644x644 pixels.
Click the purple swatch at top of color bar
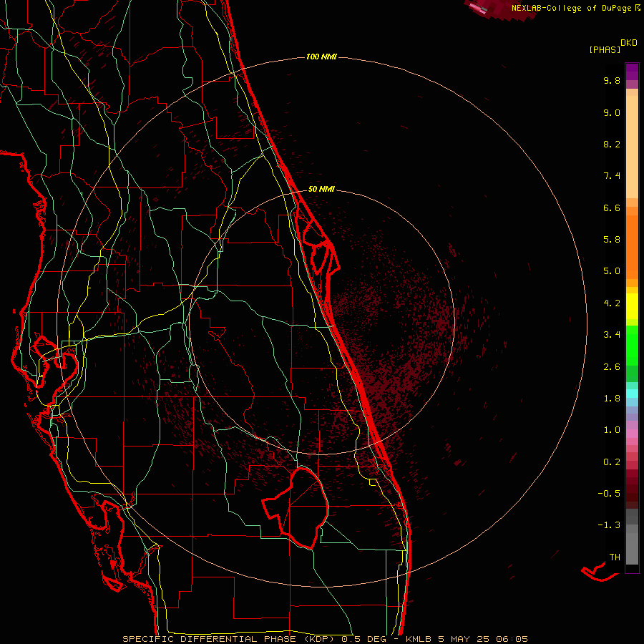point(632,72)
